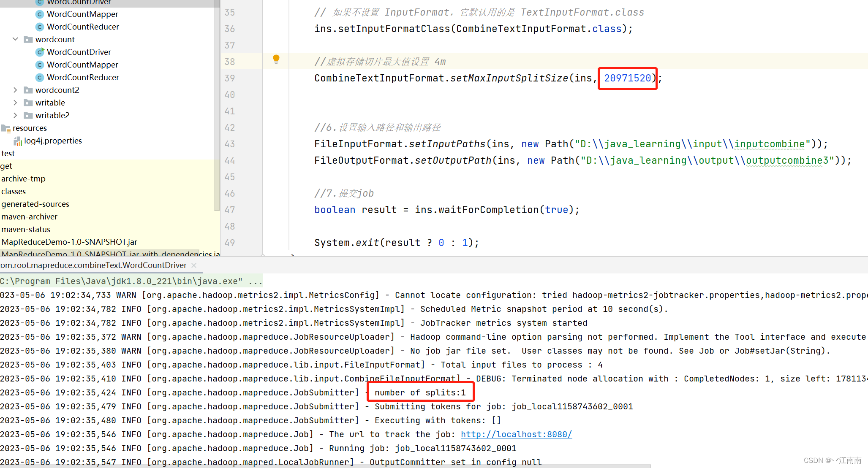Click the writable folder icon
The width and height of the screenshot is (868, 468).
pos(28,103)
